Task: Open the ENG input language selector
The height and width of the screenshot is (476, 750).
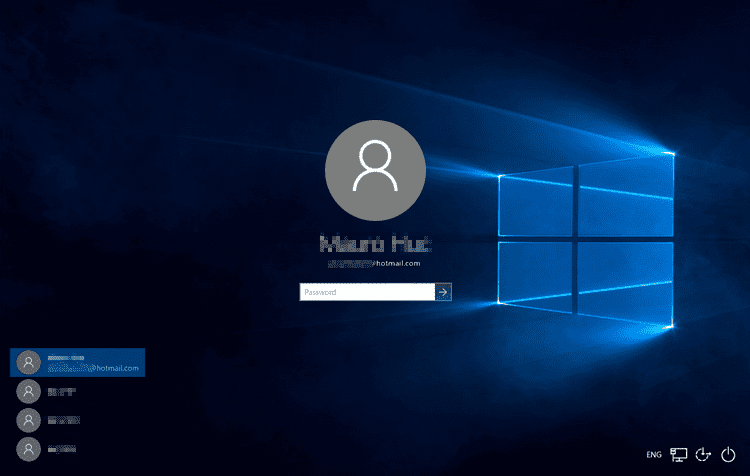Action: pyautogui.click(x=654, y=454)
